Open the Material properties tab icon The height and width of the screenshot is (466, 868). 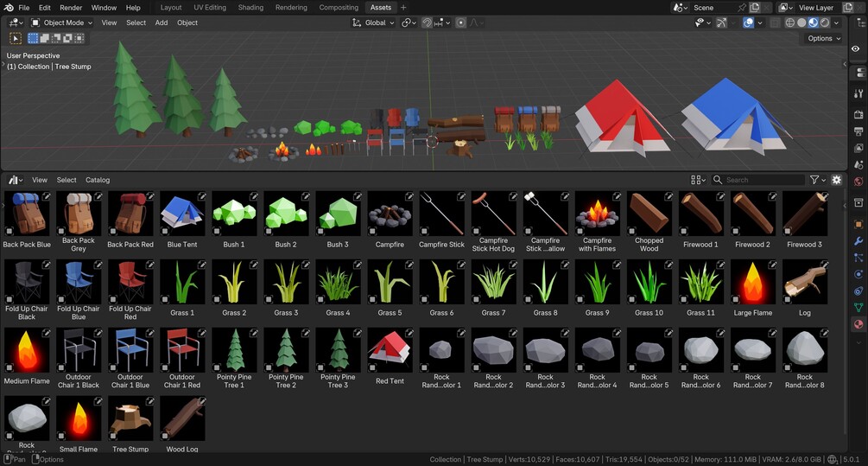click(858, 324)
